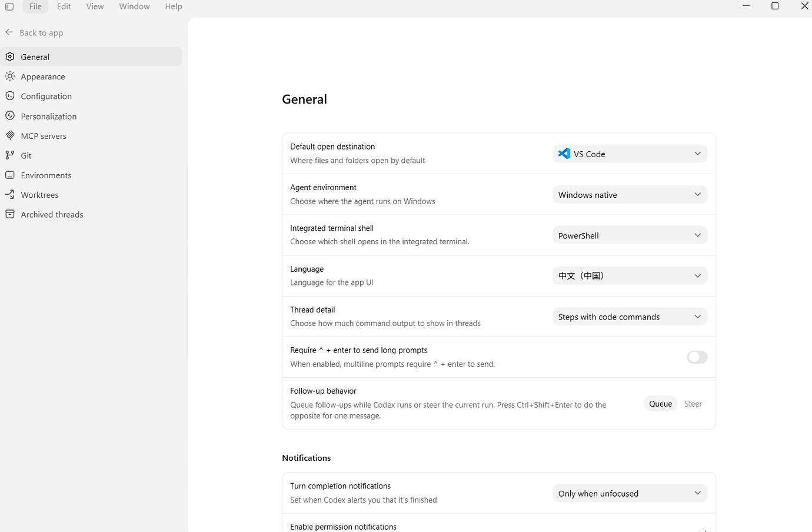Image resolution: width=812 pixels, height=532 pixels.
Task: Open the View menu
Action: [x=95, y=6]
